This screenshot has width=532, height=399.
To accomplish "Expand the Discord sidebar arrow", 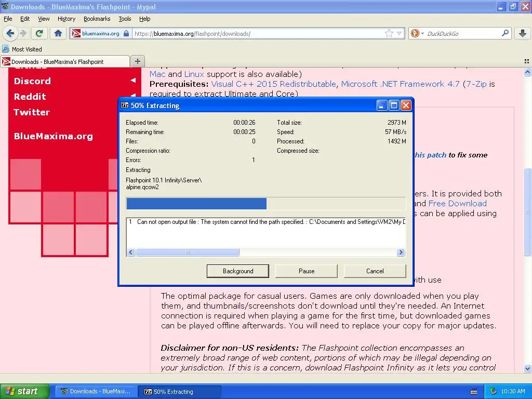I will tap(133, 81).
